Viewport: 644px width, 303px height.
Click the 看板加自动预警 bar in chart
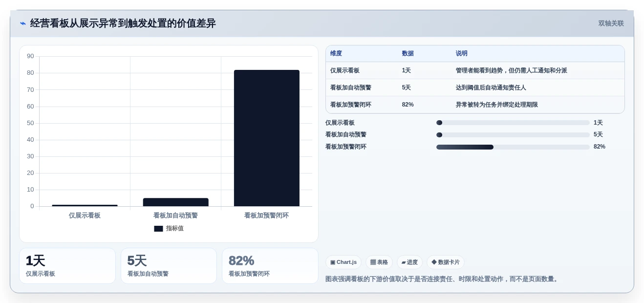click(176, 202)
